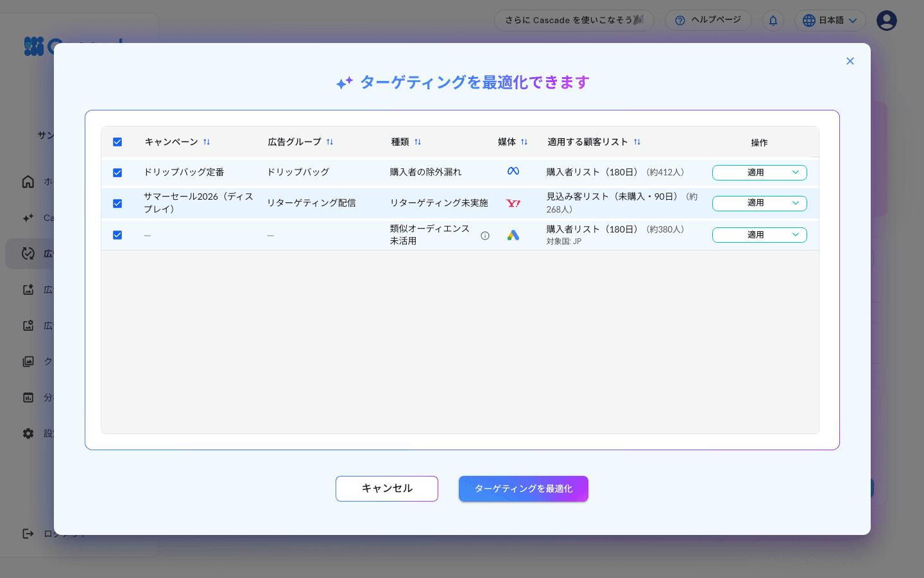The width and height of the screenshot is (924, 578).
Task: Click the Yahoo media icon
Action: (x=513, y=204)
